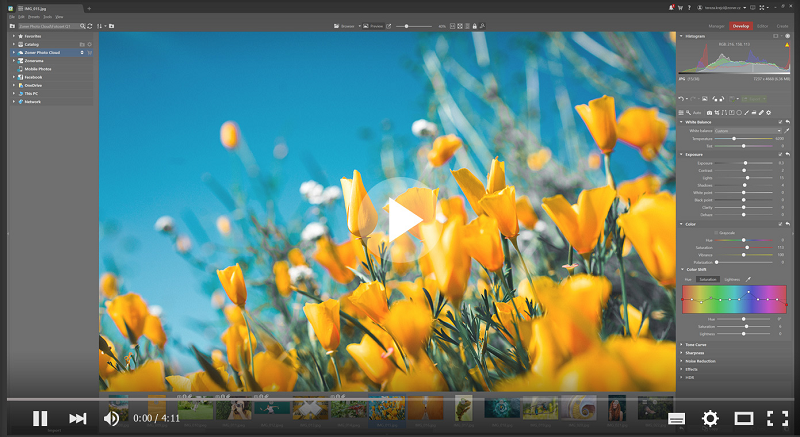Image resolution: width=800 pixels, height=437 pixels.
Task: Pause the video with the pause button
Action: coord(40,418)
